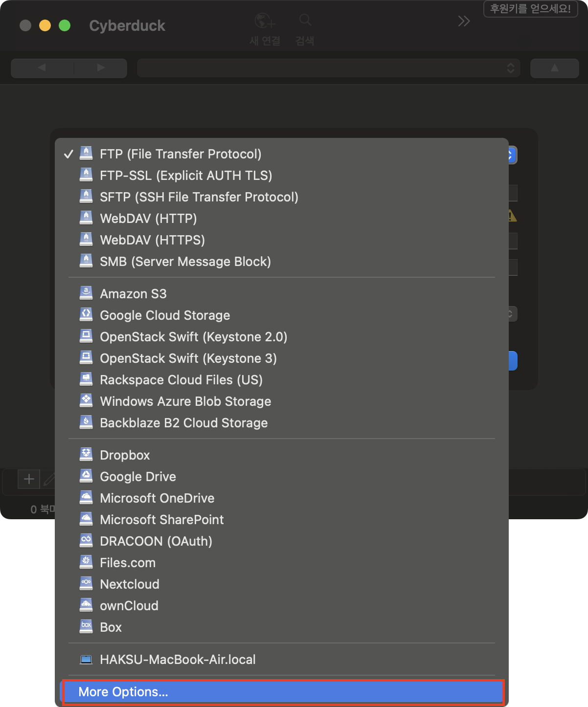Select the checked FTP (File Transfer Protocol) option
The height and width of the screenshot is (707, 588).
181,154
